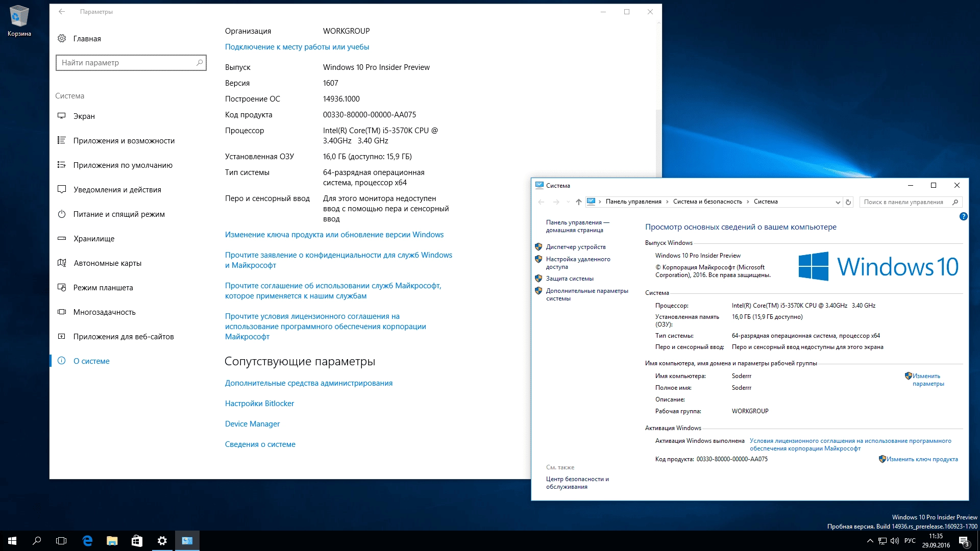Click Изменить ключ продукта link

922,459
